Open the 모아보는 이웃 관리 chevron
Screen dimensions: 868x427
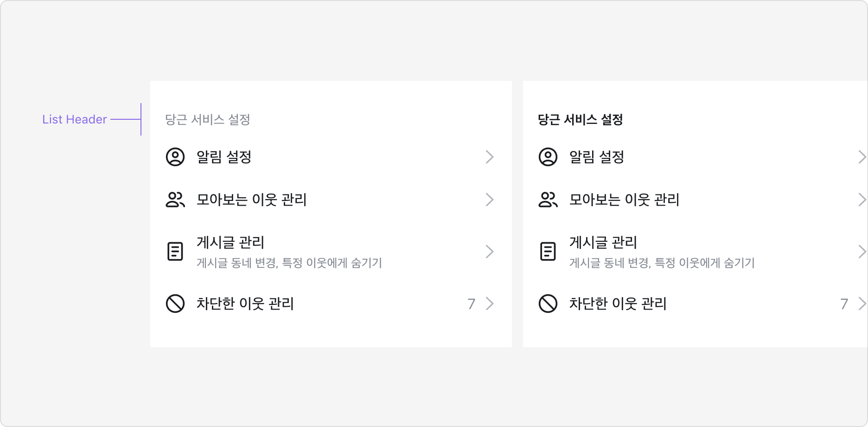click(490, 200)
